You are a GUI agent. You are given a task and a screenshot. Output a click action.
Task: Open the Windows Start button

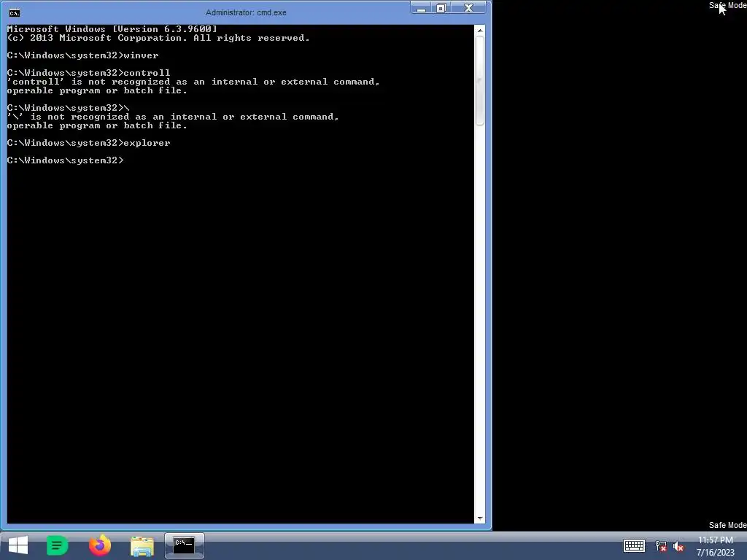coord(18,545)
